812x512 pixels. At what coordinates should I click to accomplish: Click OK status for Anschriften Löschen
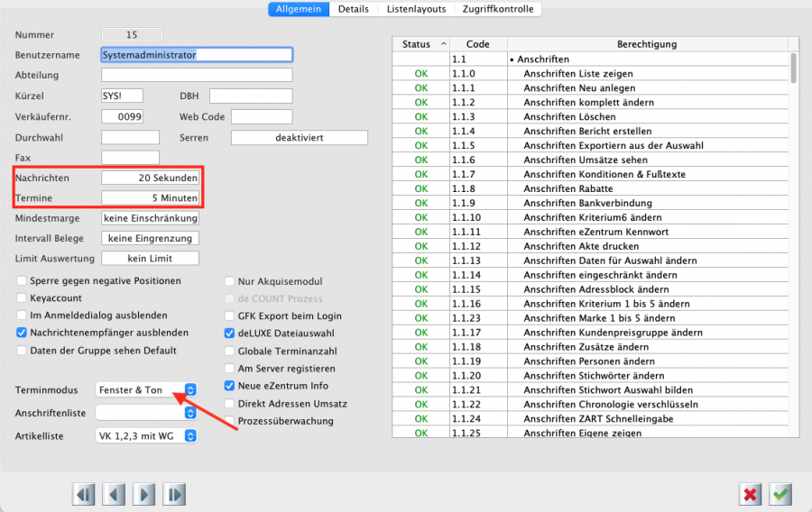coord(420,117)
